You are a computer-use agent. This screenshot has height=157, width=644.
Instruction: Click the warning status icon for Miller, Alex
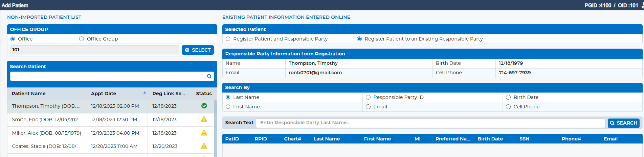pos(204,133)
